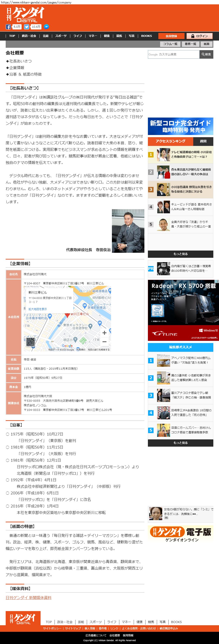Open 個人情報 footer link

pos(90,628)
